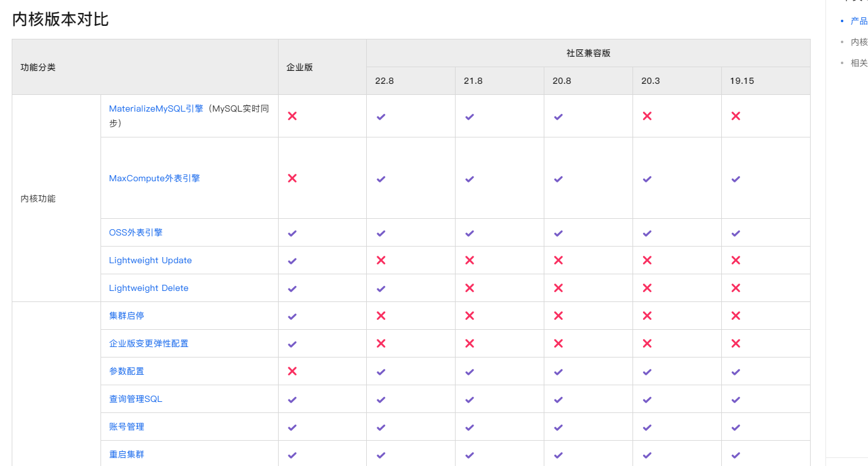
Task: Open the OSS外表引擎 link
Action: (136, 232)
